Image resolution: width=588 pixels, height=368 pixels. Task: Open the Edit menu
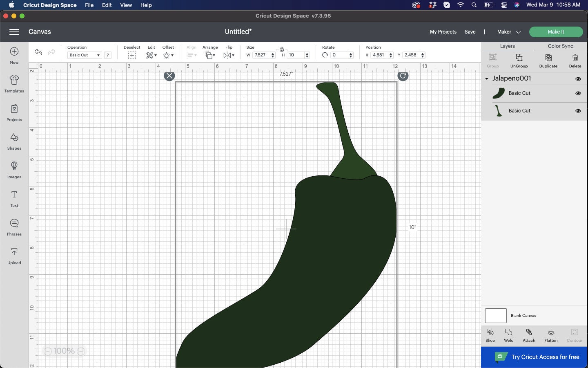pos(107,5)
